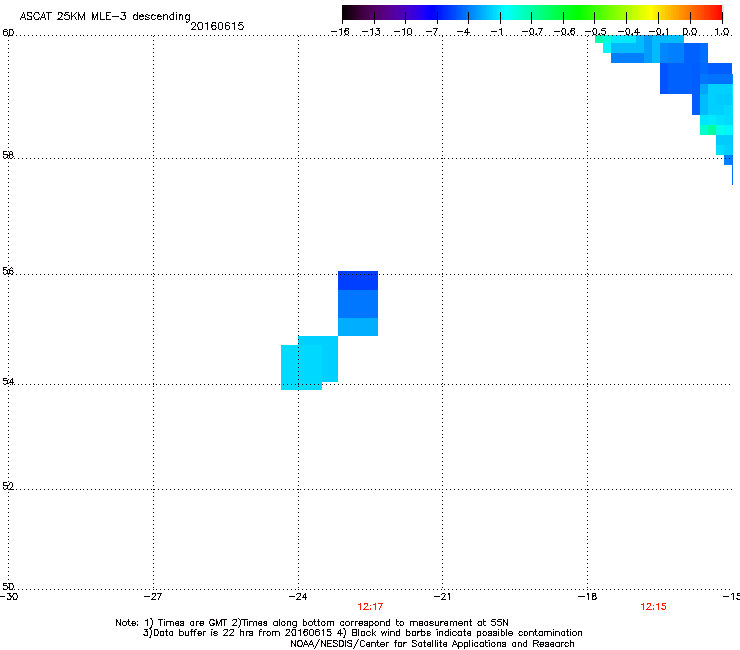Click the note line about Times are GMT
740x650 pixels.
tap(312, 623)
